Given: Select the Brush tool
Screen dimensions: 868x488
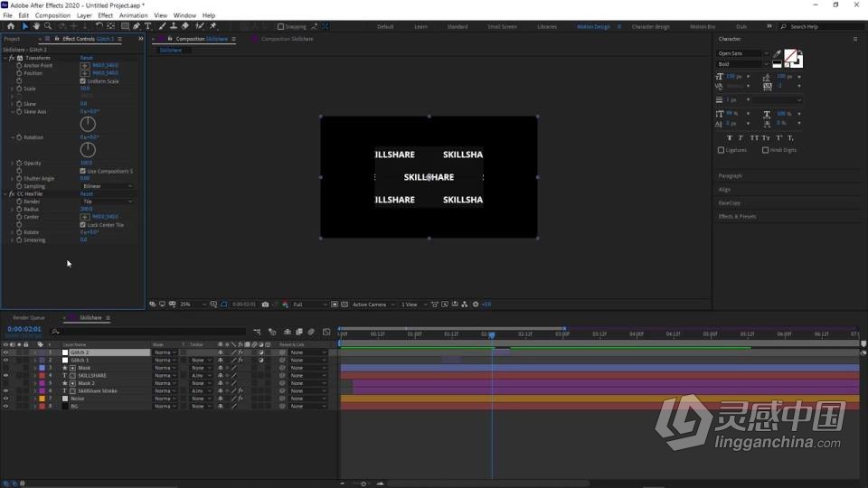Looking at the screenshot, I should point(162,26).
